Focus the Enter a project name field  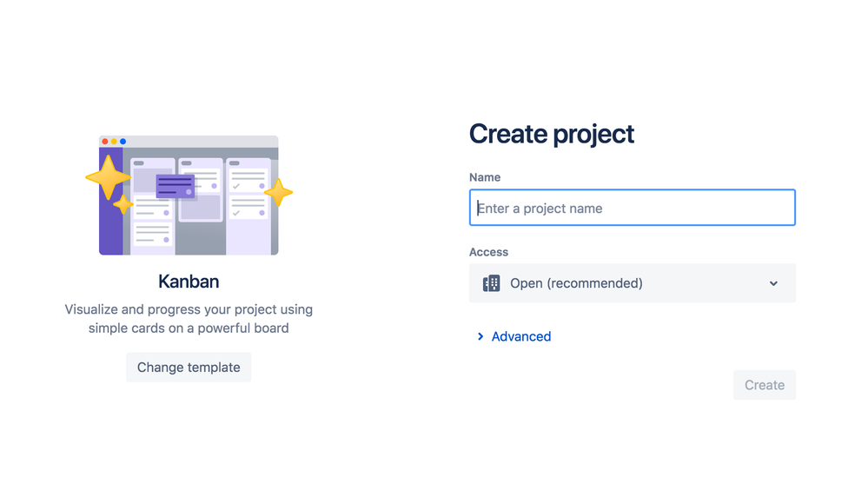click(633, 208)
